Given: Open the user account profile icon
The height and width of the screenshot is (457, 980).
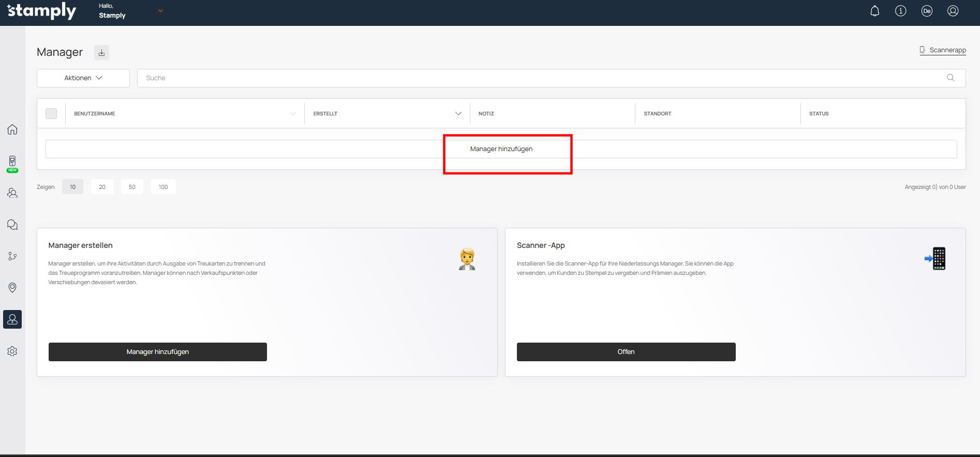Looking at the screenshot, I should 953,11.
